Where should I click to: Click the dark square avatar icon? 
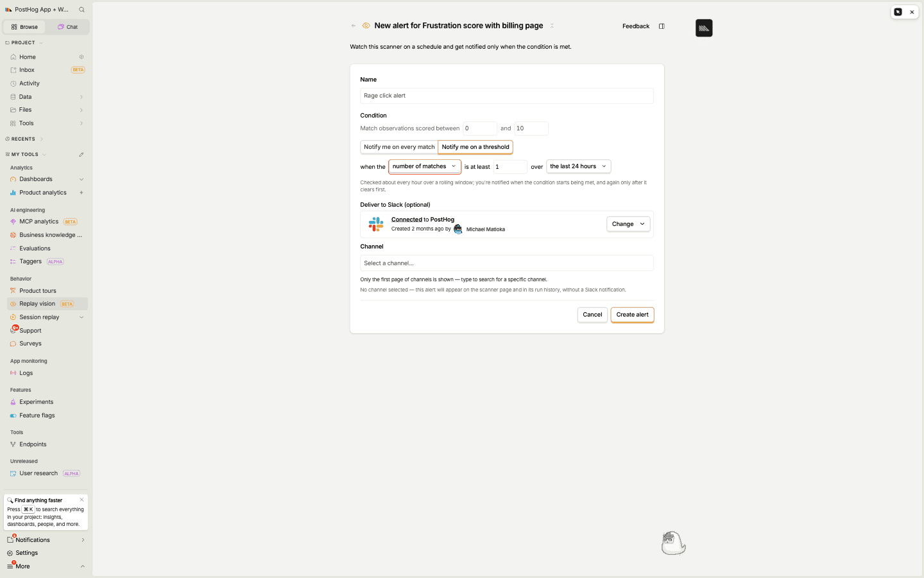[x=704, y=28]
